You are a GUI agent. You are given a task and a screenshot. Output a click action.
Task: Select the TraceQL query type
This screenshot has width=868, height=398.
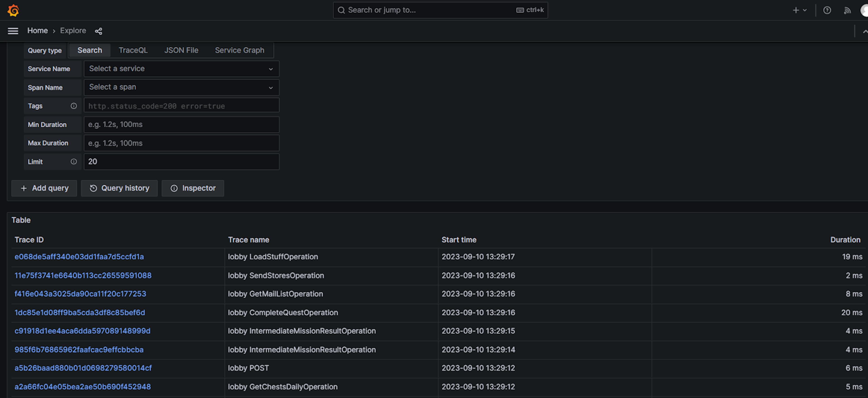[133, 50]
